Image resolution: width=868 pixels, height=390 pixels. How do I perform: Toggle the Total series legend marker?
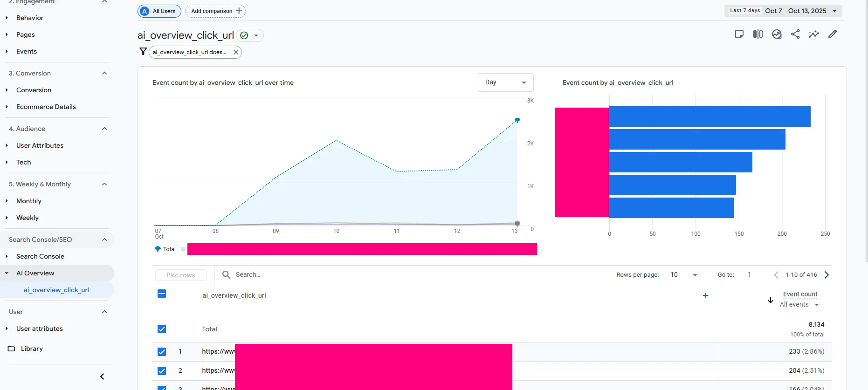(x=158, y=249)
